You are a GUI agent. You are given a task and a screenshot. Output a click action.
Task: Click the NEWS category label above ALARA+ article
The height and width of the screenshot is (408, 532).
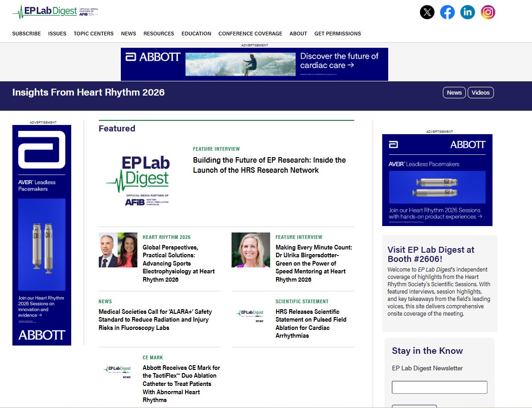pos(105,301)
